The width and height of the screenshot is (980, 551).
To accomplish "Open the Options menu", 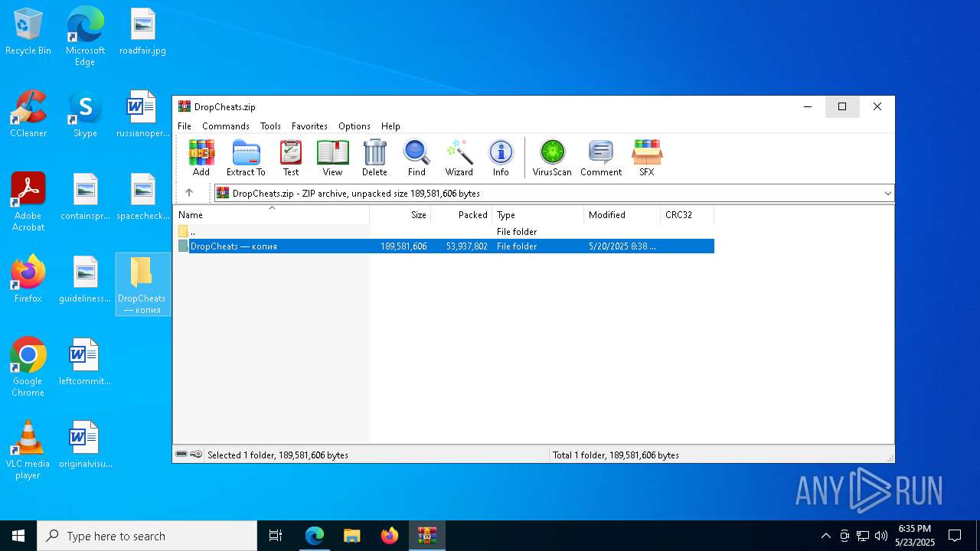I will click(354, 126).
